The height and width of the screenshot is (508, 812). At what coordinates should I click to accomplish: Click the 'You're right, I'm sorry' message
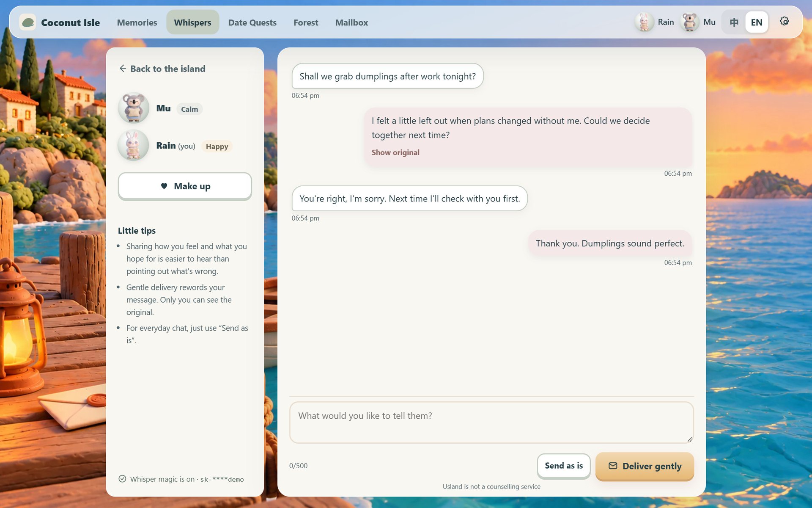point(409,198)
